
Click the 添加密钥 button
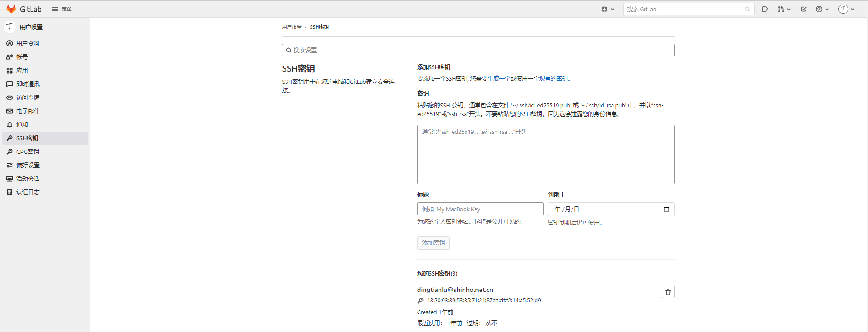click(433, 243)
